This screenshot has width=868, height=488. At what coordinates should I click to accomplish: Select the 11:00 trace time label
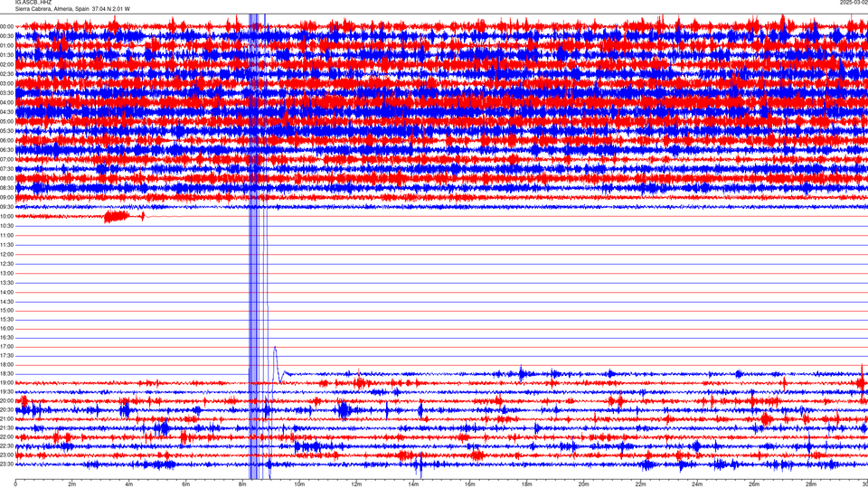point(6,235)
